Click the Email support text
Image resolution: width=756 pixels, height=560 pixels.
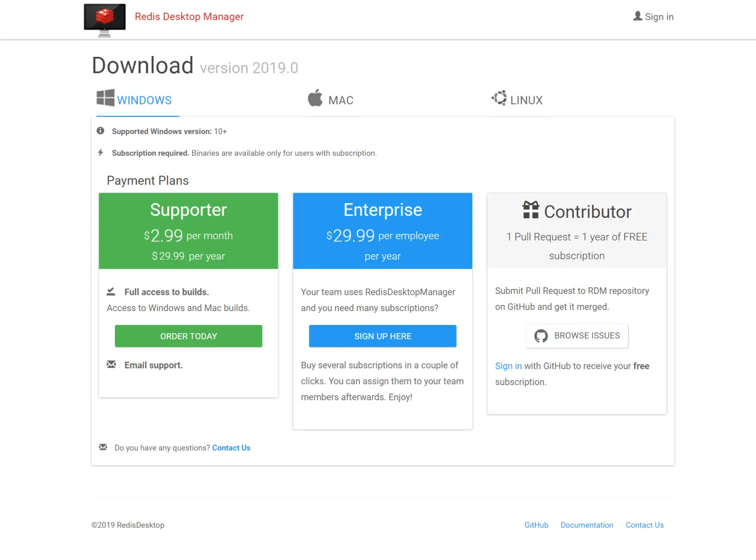(154, 365)
